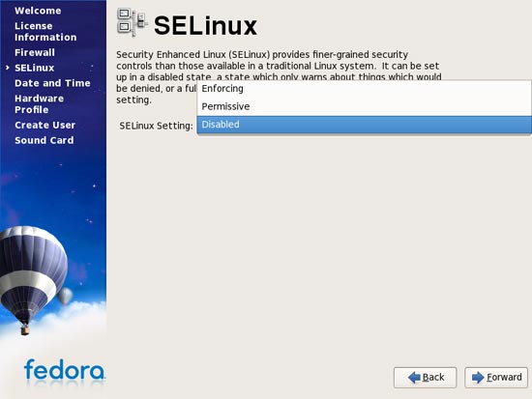Select Enforcing from the dropdown list
The height and width of the screenshot is (399, 532).
coord(364,89)
